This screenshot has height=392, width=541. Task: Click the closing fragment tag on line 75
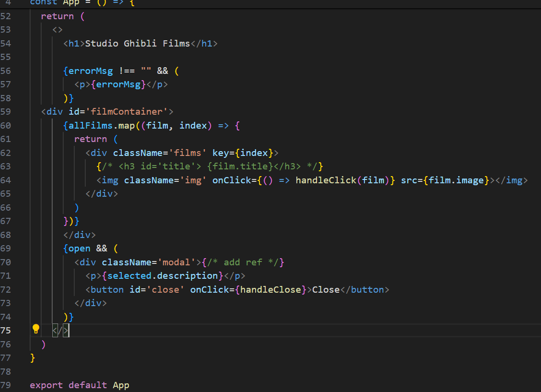click(x=60, y=331)
